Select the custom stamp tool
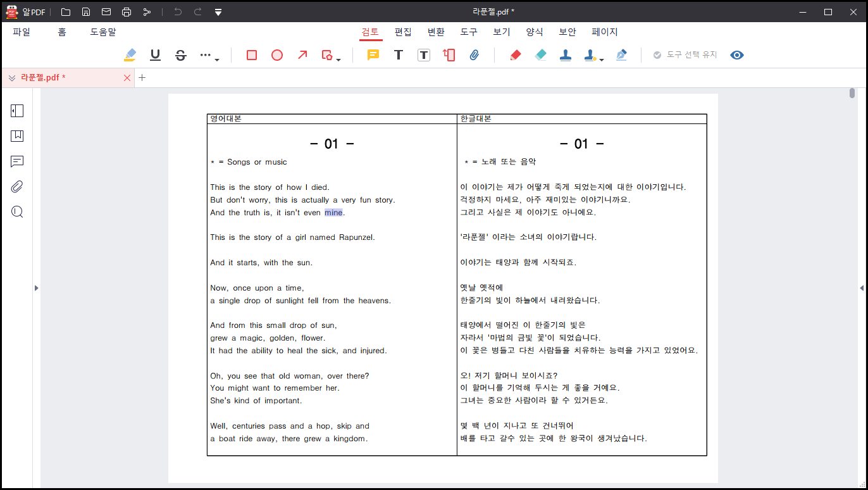The height and width of the screenshot is (490, 868). click(590, 55)
